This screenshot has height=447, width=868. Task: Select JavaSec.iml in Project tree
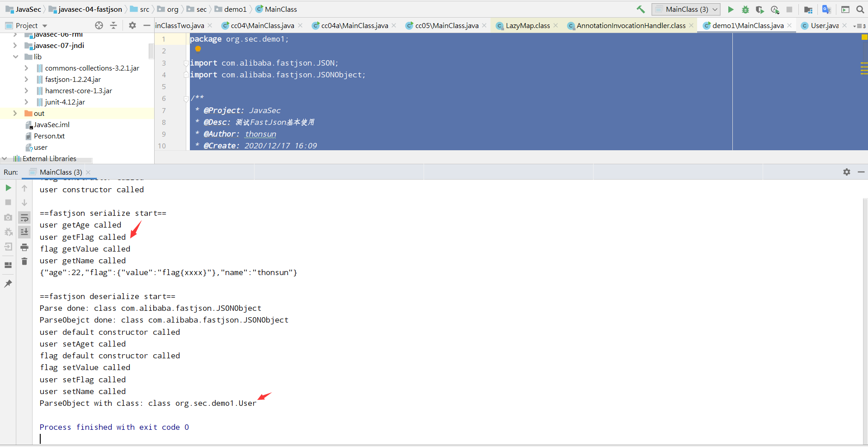pyautogui.click(x=52, y=124)
